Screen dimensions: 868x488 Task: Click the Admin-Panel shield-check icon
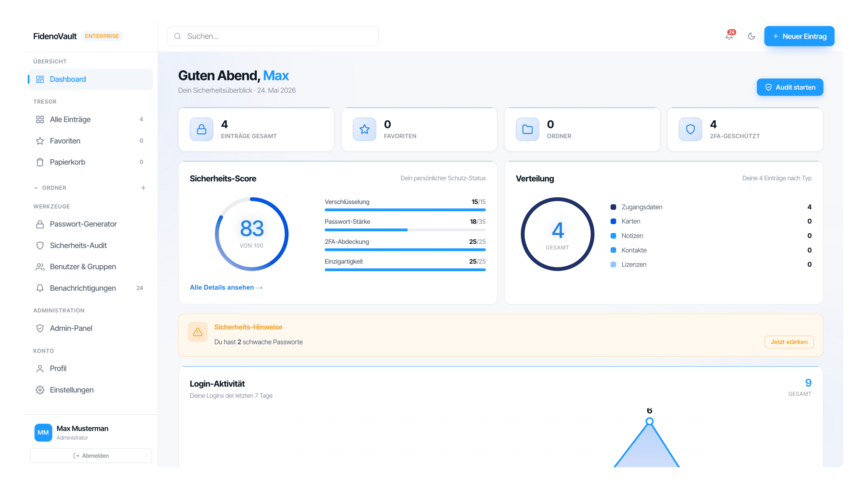point(40,328)
